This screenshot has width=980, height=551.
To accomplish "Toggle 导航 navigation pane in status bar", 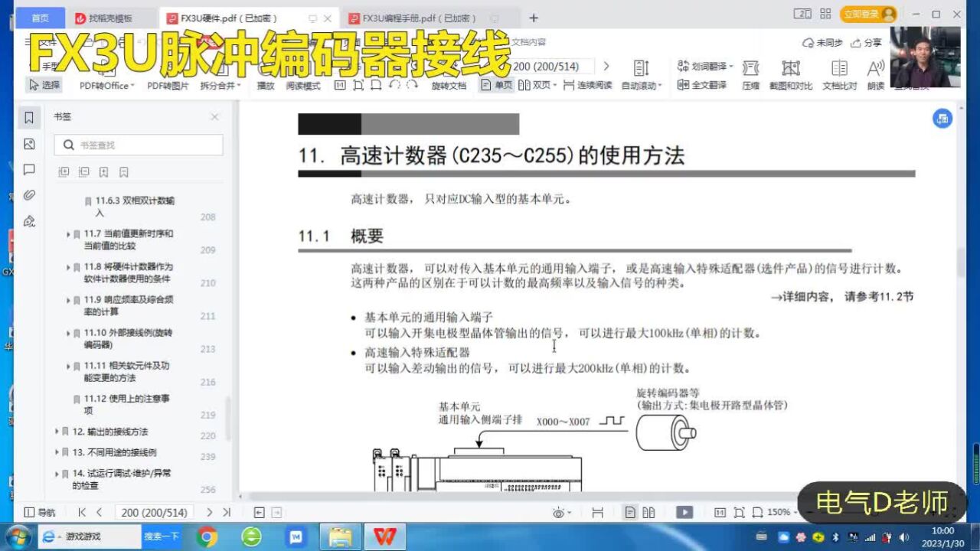I will [x=40, y=513].
